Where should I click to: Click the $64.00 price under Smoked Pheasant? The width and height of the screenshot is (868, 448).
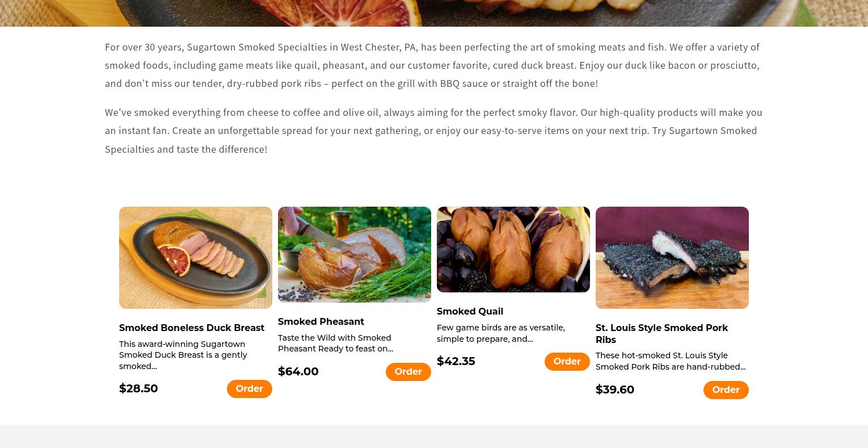[298, 371]
